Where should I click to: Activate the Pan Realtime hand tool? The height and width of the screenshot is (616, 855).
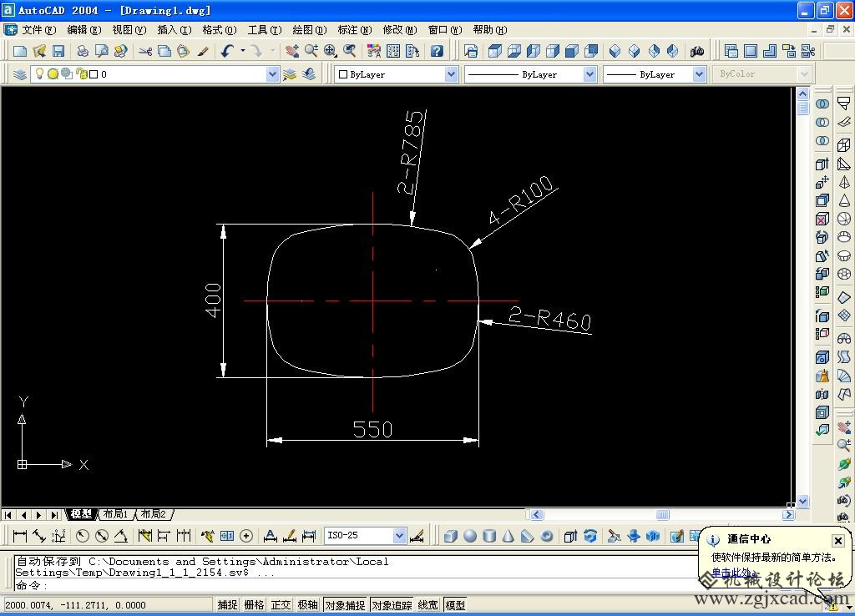click(291, 51)
